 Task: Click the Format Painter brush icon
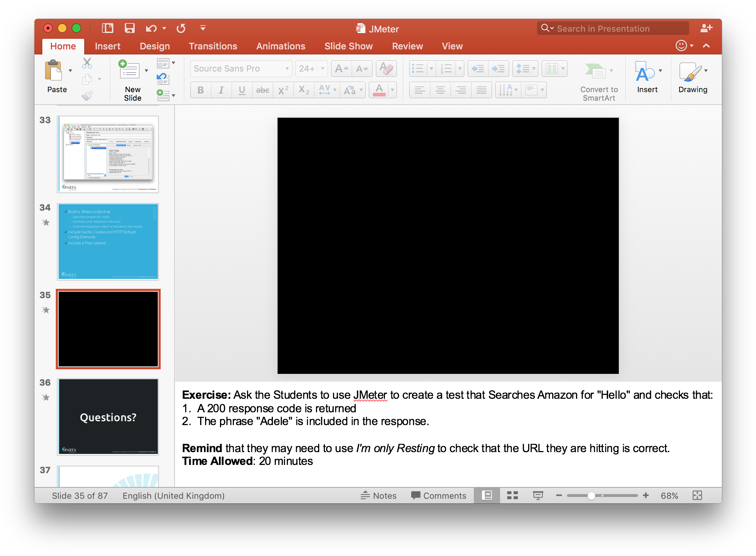click(87, 96)
